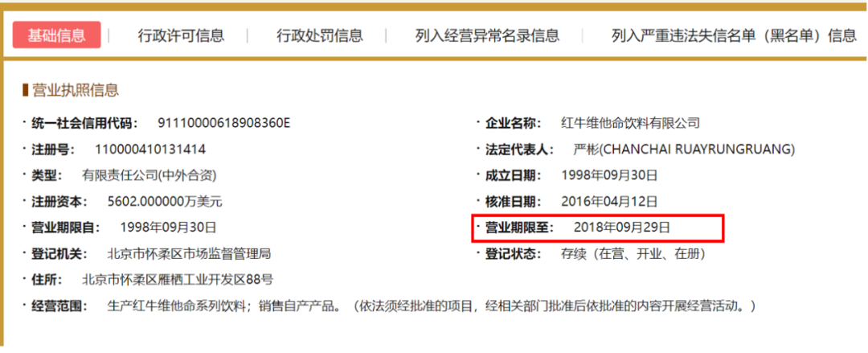
Task: Click founding date value beside 成立日期
Action: [x=609, y=175]
